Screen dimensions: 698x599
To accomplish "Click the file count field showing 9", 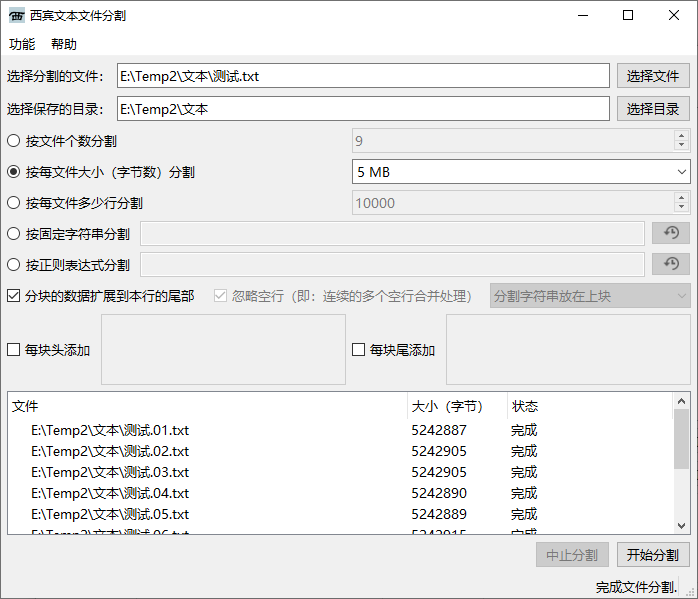I will (513, 141).
